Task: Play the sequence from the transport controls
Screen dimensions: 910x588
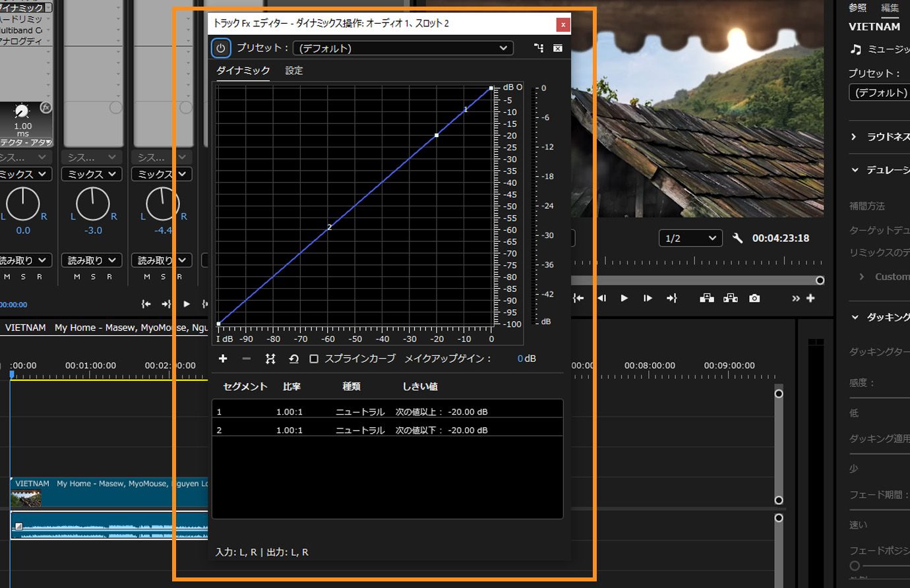Action: click(624, 298)
